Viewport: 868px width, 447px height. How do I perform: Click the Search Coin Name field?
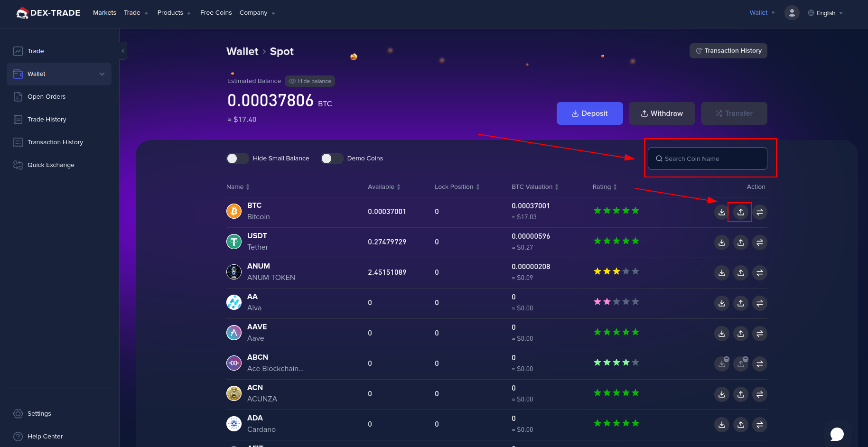pyautogui.click(x=707, y=158)
